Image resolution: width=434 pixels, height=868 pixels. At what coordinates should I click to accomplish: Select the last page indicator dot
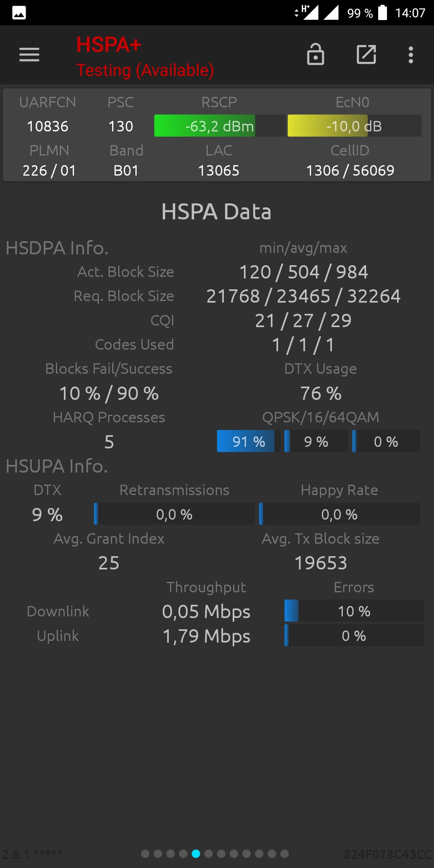(x=285, y=854)
